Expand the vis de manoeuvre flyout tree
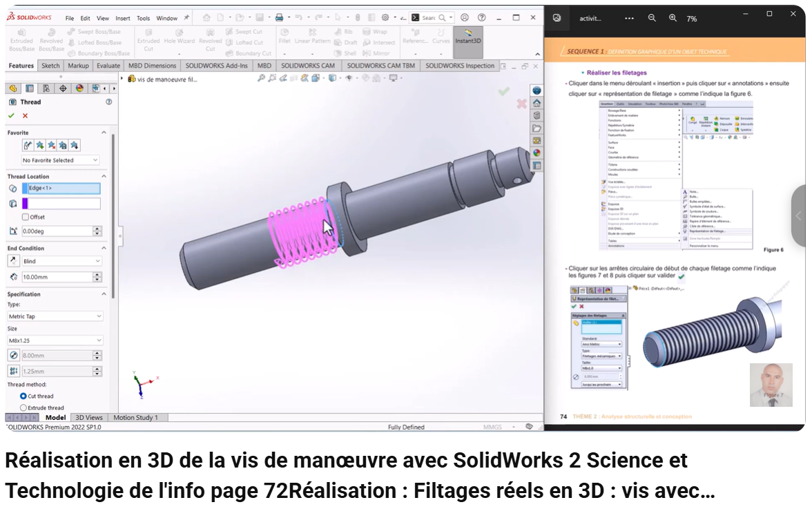 point(122,79)
